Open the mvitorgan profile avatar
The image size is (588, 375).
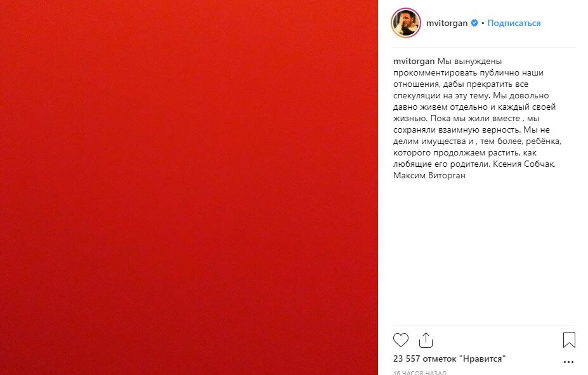(x=406, y=23)
